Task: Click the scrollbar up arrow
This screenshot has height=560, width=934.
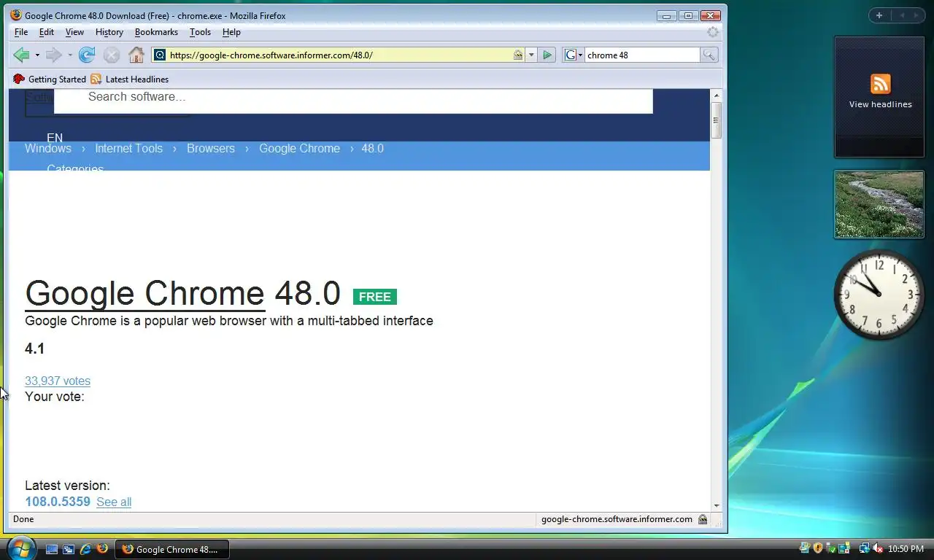Action: [717, 96]
